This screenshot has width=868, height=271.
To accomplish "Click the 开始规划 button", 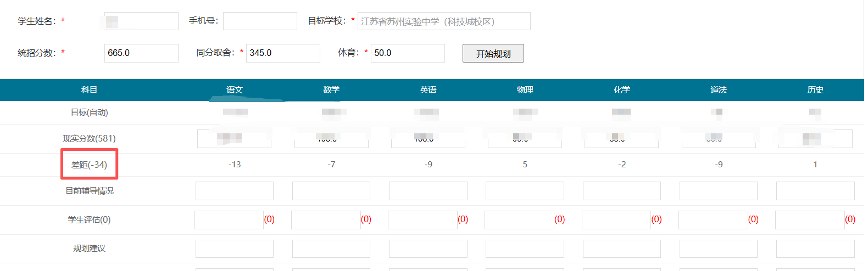I will pyautogui.click(x=493, y=53).
